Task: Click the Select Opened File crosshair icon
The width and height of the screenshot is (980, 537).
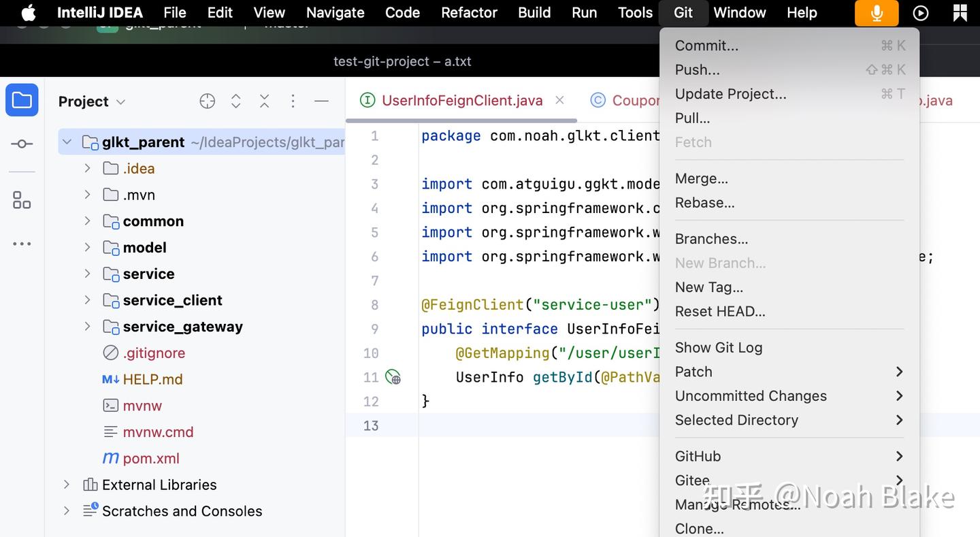Action: pyautogui.click(x=208, y=101)
